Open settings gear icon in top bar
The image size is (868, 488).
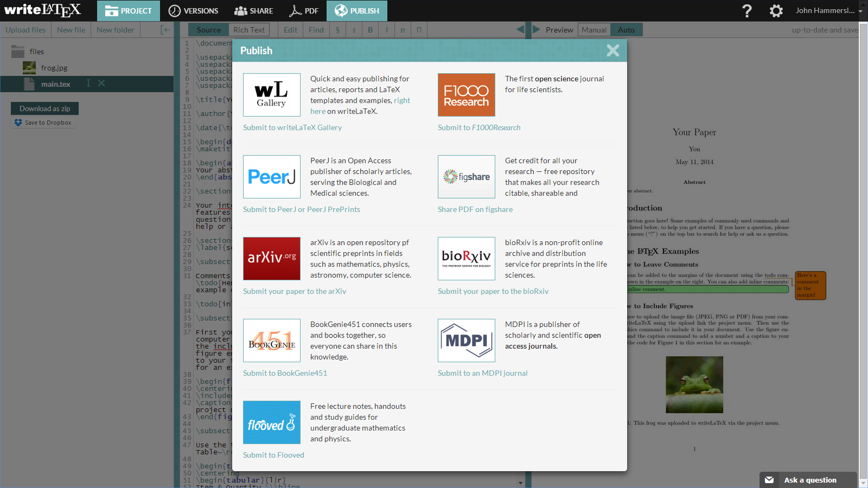click(x=776, y=11)
